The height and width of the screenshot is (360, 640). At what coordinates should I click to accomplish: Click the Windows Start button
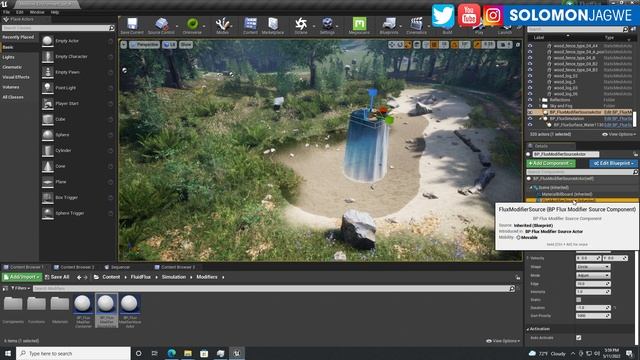pyautogui.click(x=8, y=353)
